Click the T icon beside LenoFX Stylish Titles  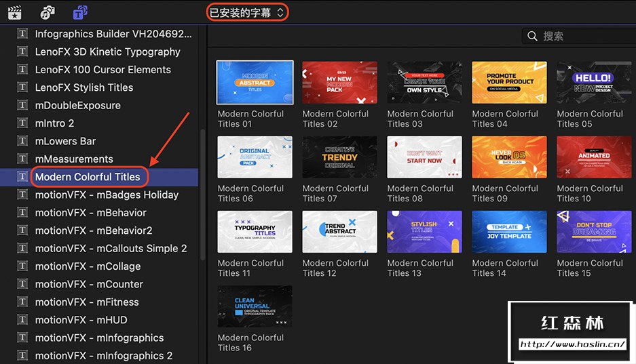[x=22, y=87]
